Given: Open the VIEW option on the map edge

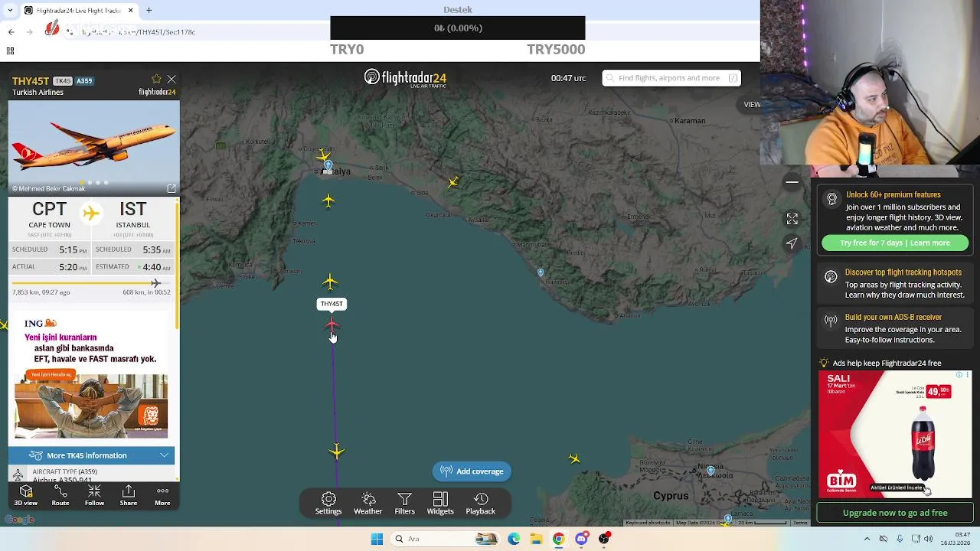Looking at the screenshot, I should coord(752,105).
